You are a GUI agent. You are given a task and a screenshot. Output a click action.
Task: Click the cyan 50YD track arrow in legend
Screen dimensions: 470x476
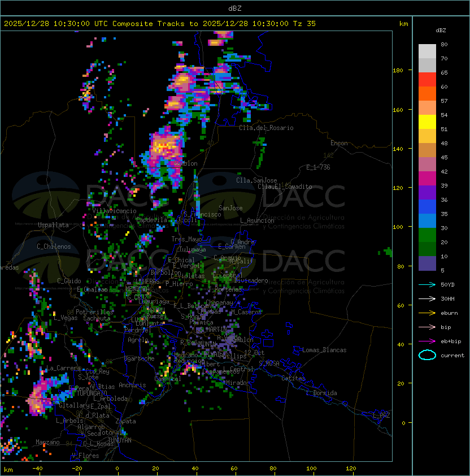pos(427,285)
